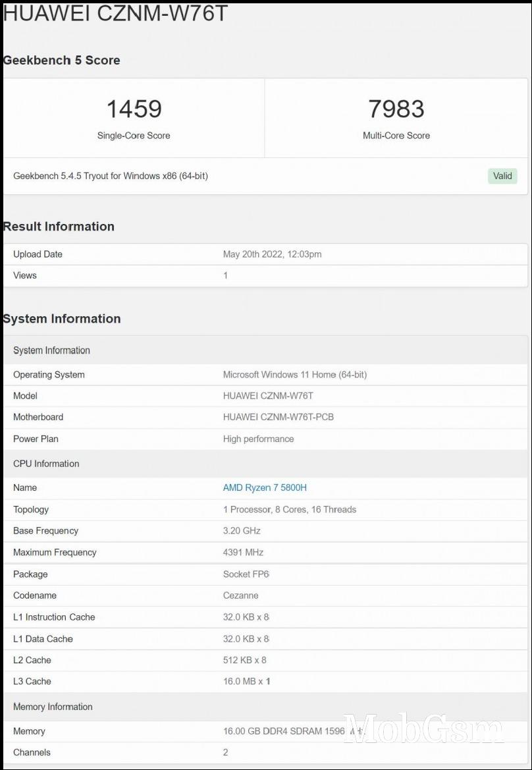Click the Channels row label
Image resolution: width=532 pixels, height=770 pixels.
pos(32,752)
